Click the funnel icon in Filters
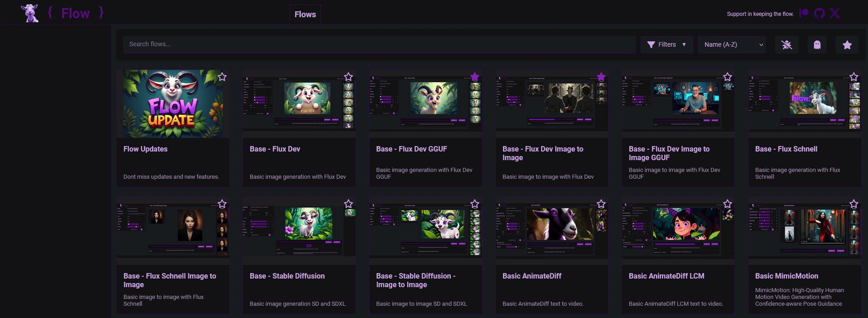 click(x=651, y=44)
